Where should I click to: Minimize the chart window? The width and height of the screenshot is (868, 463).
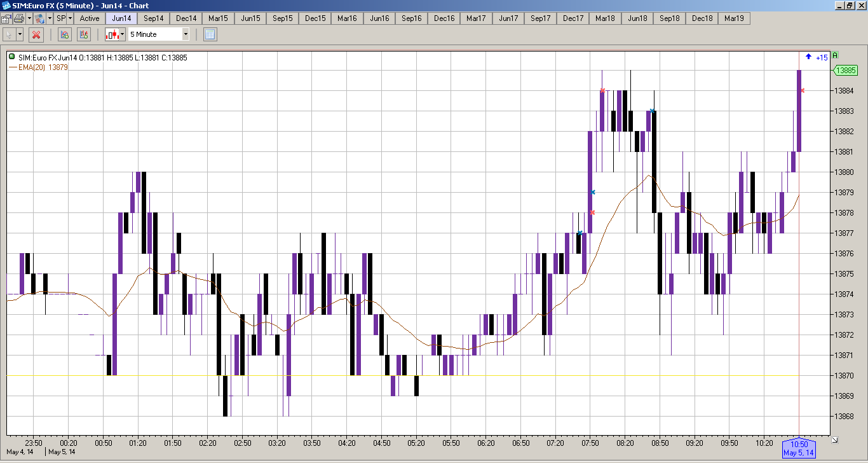(x=839, y=5)
